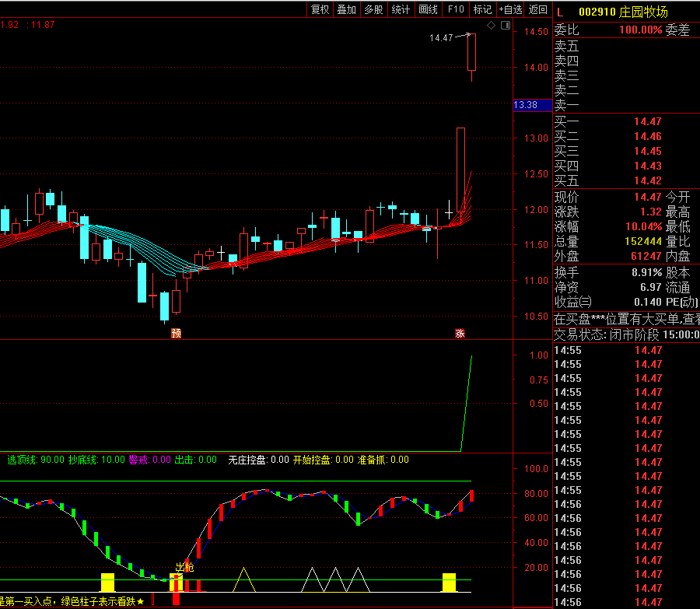Image resolution: width=700 pixels, height=609 pixels.
Task: Click the 涨幅 value 10.04%
Action: 644,226
